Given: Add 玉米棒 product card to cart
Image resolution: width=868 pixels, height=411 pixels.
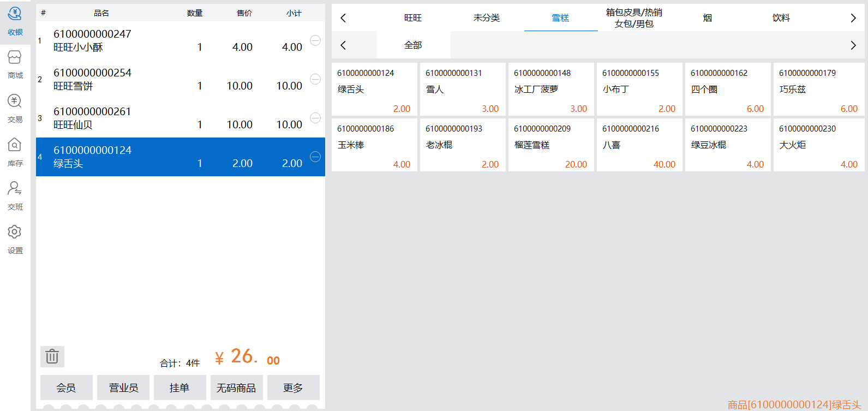Looking at the screenshot, I should tap(374, 145).
